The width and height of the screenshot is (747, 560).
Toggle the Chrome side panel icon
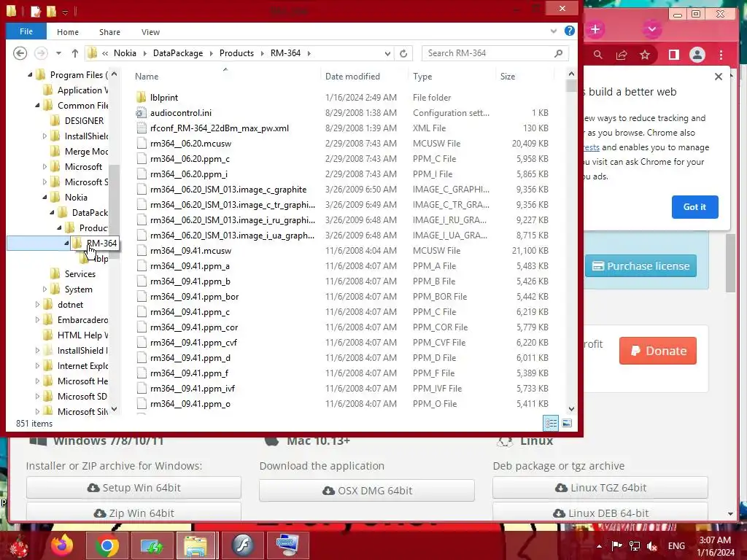tap(673, 55)
